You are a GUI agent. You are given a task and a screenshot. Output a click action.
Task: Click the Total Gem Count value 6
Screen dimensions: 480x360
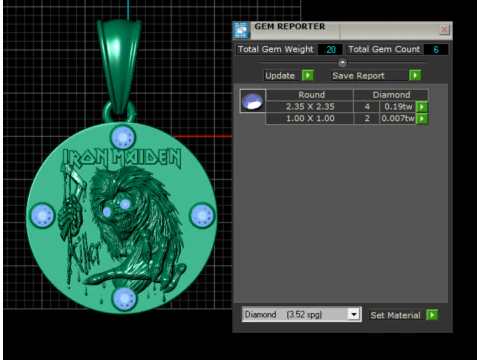click(x=436, y=49)
